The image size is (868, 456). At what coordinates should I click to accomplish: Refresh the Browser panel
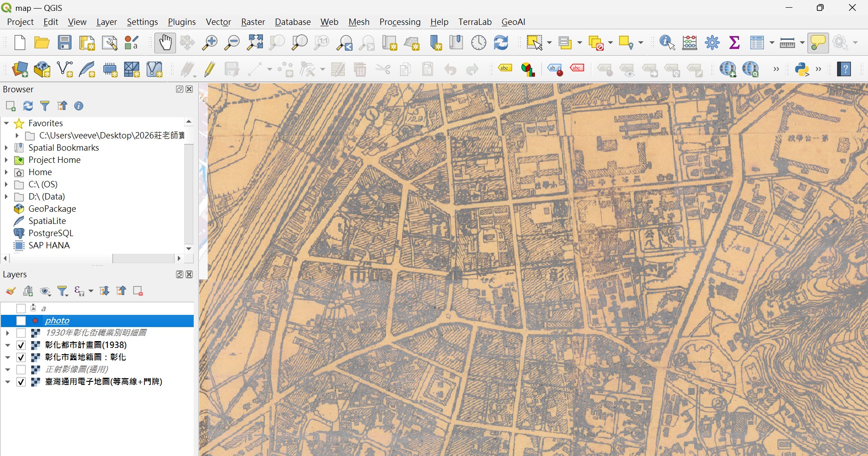point(28,106)
